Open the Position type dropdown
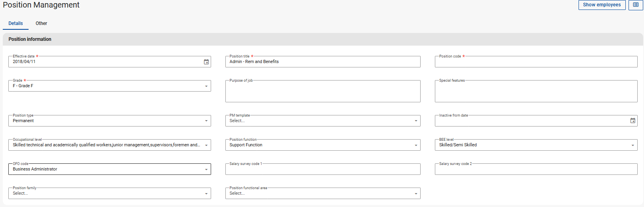The width and height of the screenshot is (644, 207). [x=206, y=121]
